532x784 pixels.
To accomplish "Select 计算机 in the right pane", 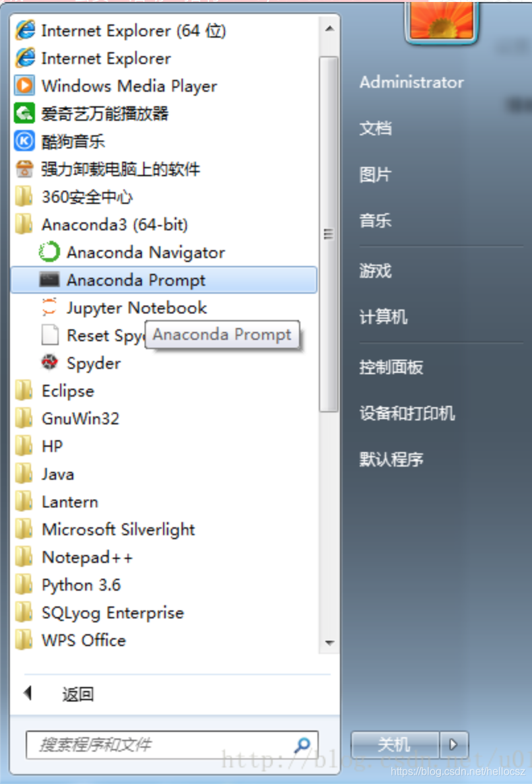I will (x=383, y=317).
